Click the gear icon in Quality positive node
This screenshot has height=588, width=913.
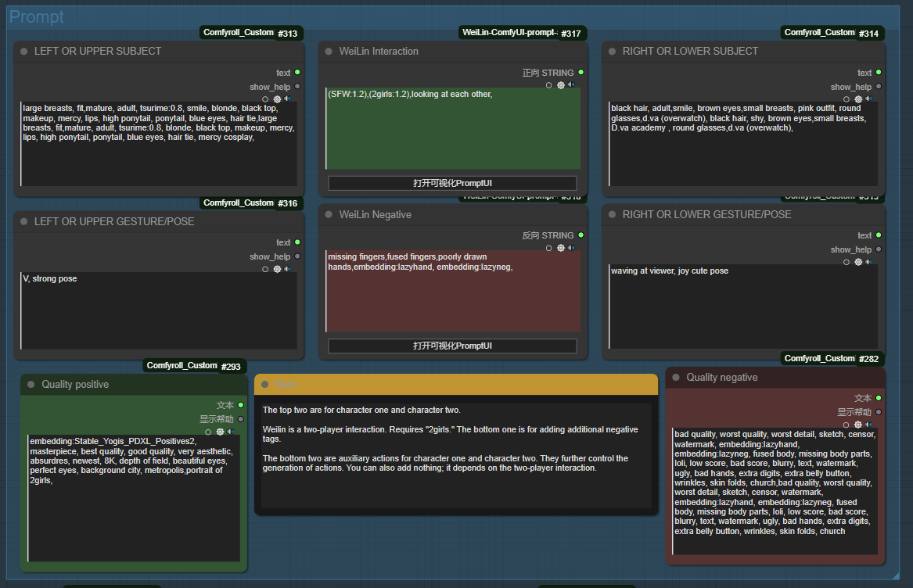coord(220,432)
